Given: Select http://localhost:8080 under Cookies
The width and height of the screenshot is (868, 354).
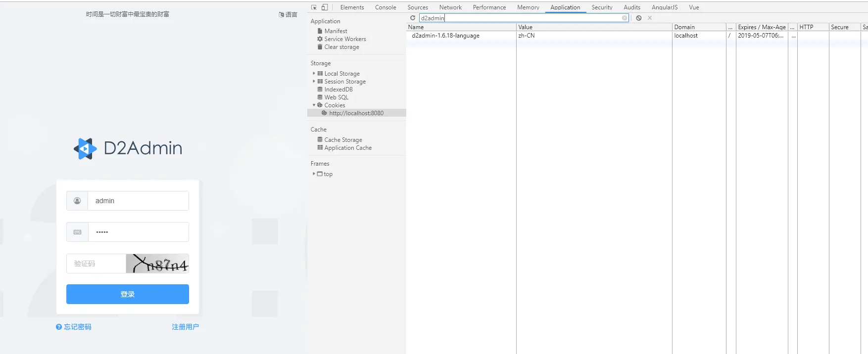Looking at the screenshot, I should pos(356,113).
